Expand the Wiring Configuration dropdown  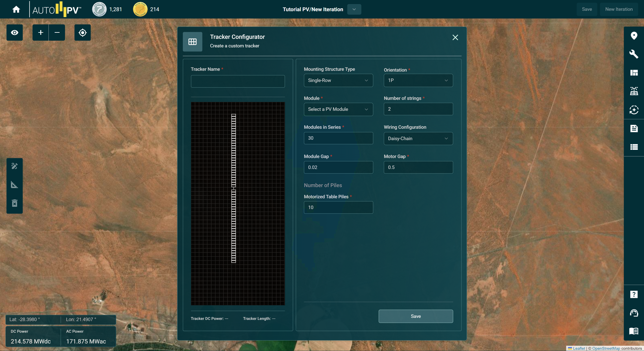[x=418, y=139]
